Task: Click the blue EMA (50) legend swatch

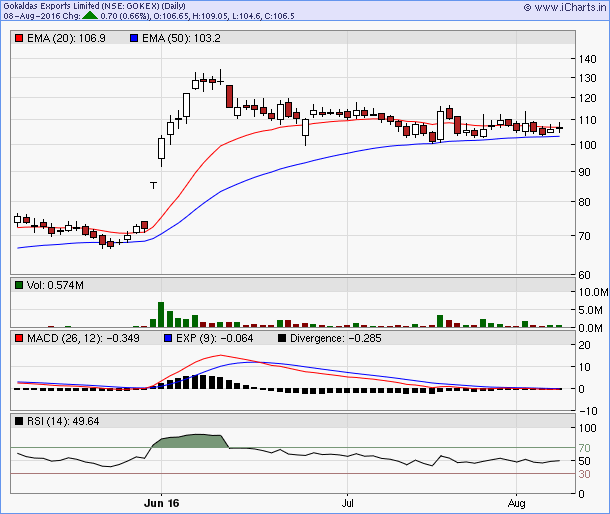Action: (x=134, y=38)
